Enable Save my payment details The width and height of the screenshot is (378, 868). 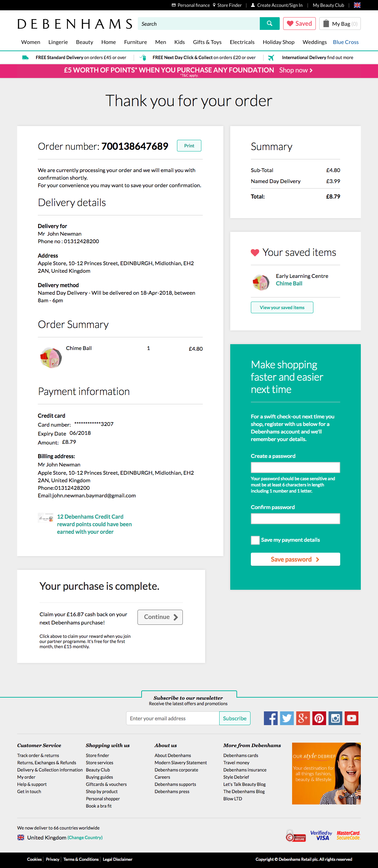[255, 540]
